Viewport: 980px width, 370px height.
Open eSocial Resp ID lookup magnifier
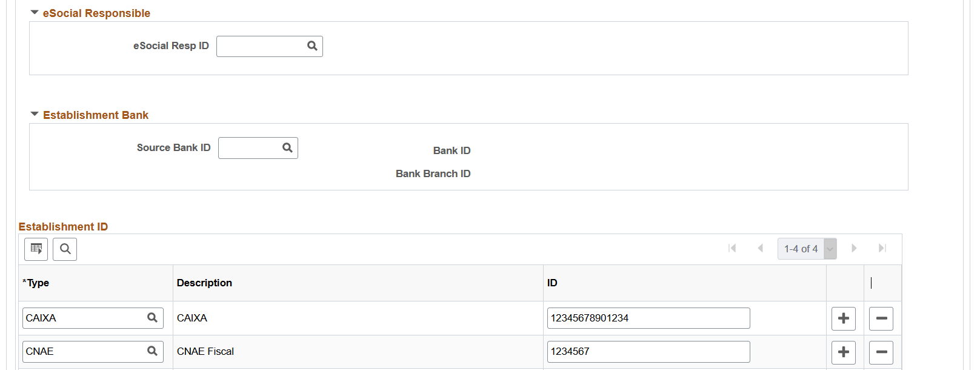tap(312, 46)
